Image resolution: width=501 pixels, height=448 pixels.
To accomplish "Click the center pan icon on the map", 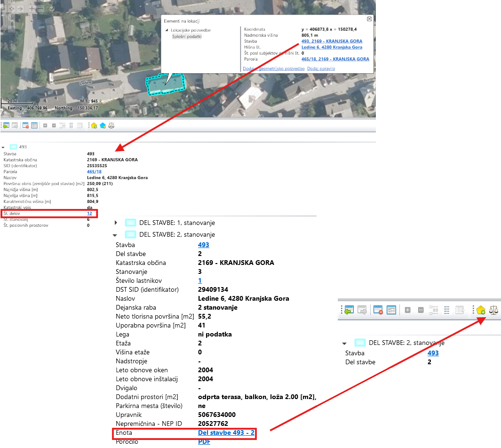I will pyautogui.click(x=12, y=9).
